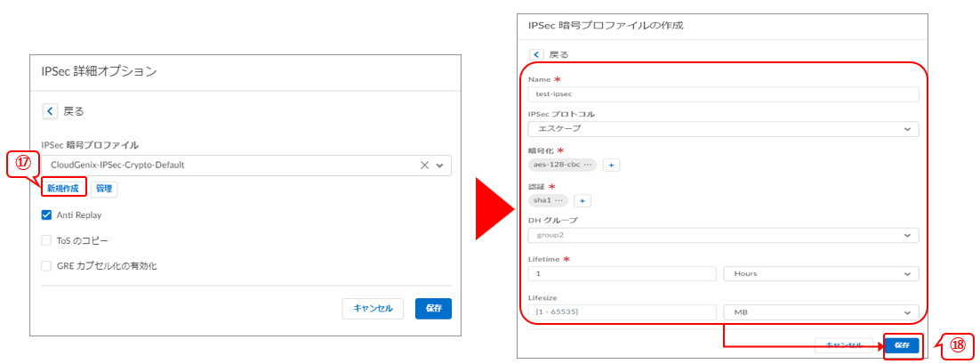Click the 新規作成 button
980x364 pixels.
63,189
